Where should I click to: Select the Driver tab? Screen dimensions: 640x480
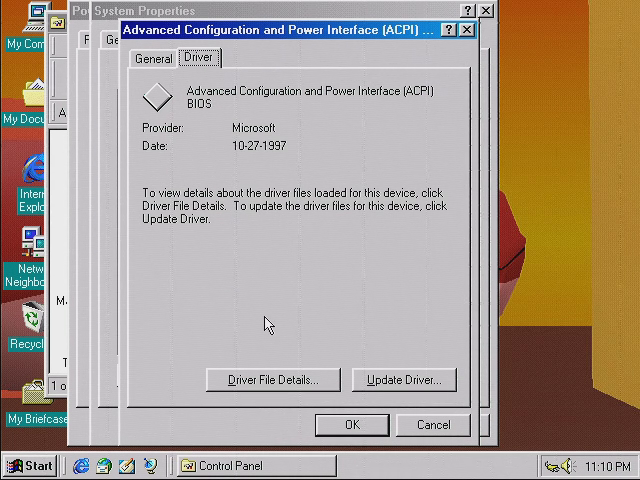(x=199, y=57)
